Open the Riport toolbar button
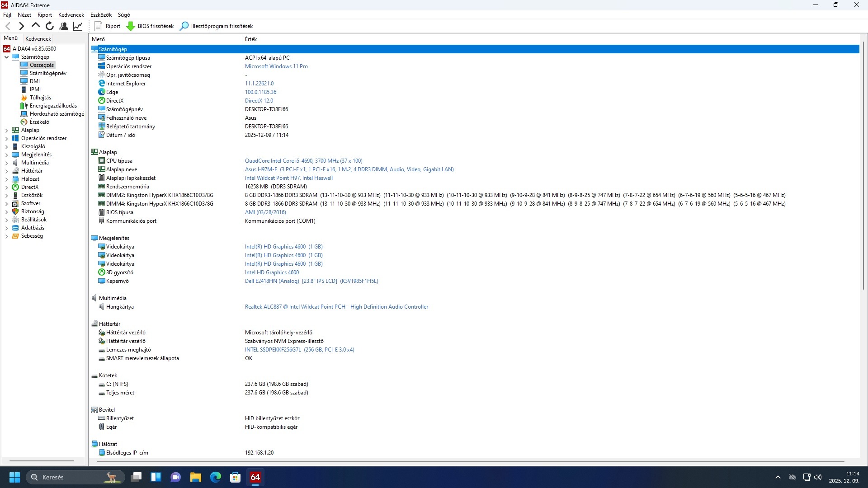The width and height of the screenshot is (868, 488). pyautogui.click(x=108, y=26)
